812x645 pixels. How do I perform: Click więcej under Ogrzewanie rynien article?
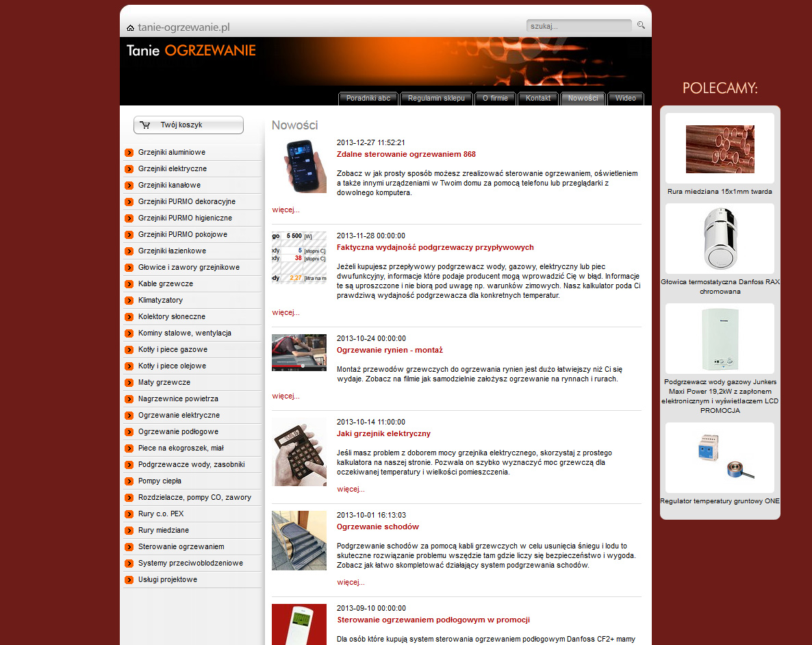tap(286, 396)
